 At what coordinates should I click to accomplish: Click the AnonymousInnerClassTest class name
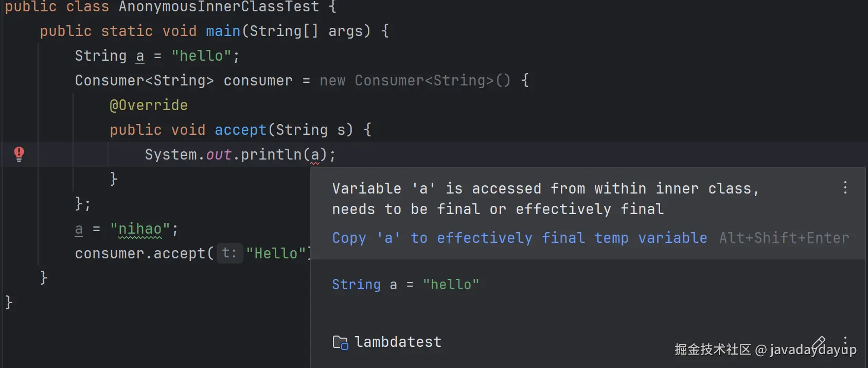[x=219, y=7]
